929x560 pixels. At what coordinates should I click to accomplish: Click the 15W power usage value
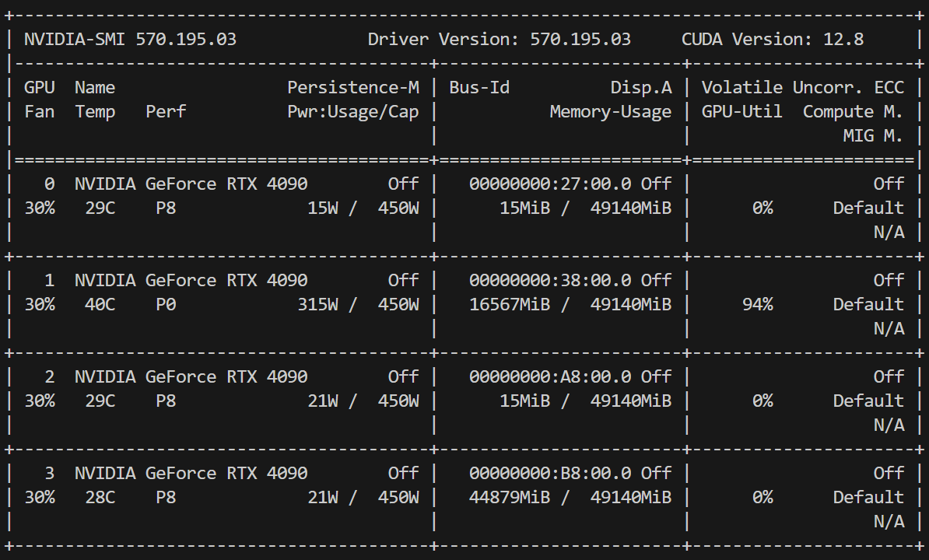click(323, 208)
